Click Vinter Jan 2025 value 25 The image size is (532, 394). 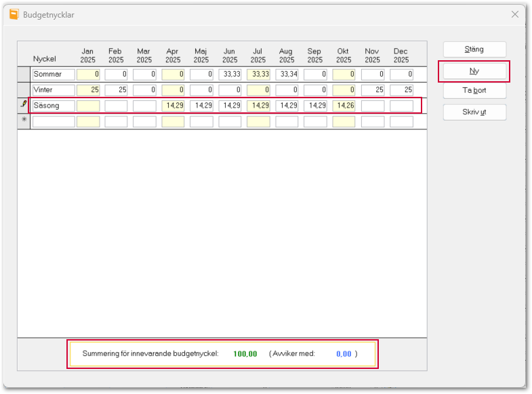(x=88, y=90)
